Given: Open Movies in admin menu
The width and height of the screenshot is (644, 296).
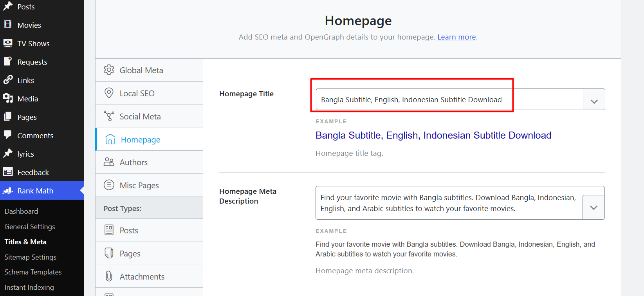Looking at the screenshot, I should pyautogui.click(x=42, y=25).
